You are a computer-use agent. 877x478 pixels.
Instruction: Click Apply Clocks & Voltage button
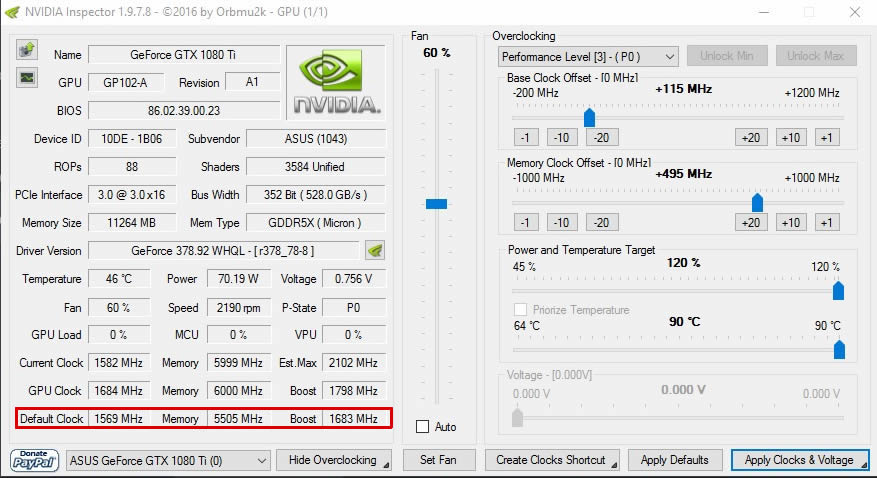tap(800, 460)
